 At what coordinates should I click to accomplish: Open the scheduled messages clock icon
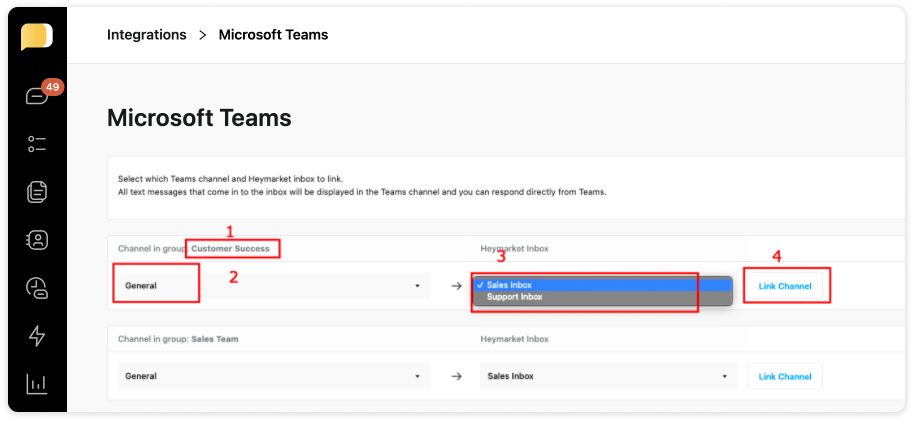coord(37,288)
